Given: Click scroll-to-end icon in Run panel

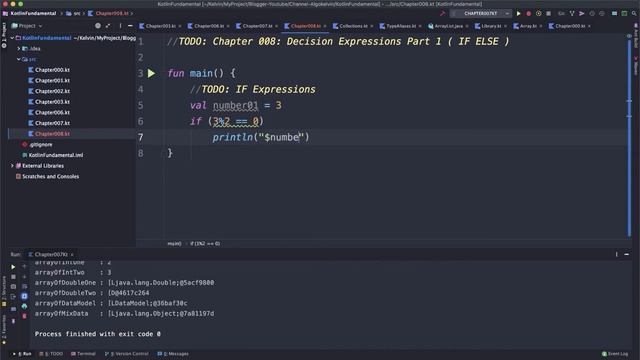Looking at the screenshot, I should tap(24, 296).
